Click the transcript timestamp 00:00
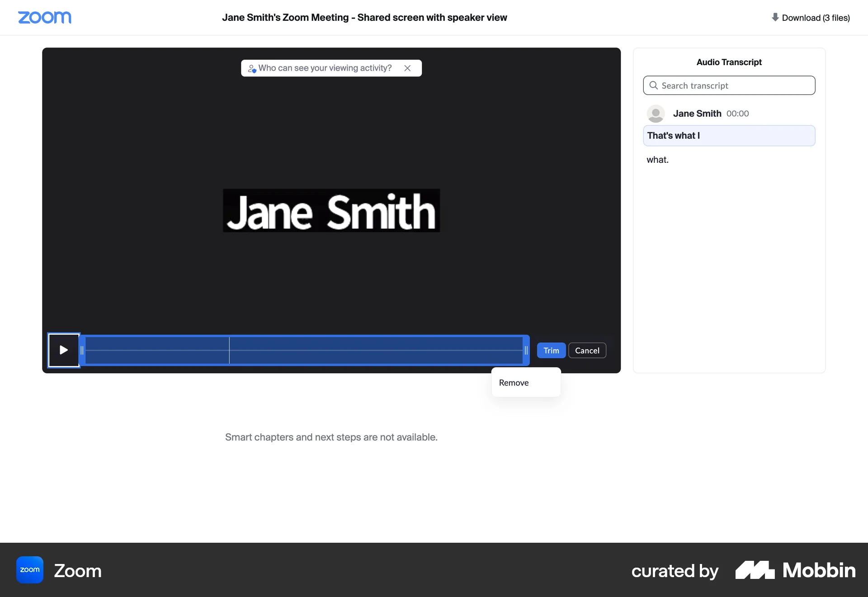 click(737, 114)
